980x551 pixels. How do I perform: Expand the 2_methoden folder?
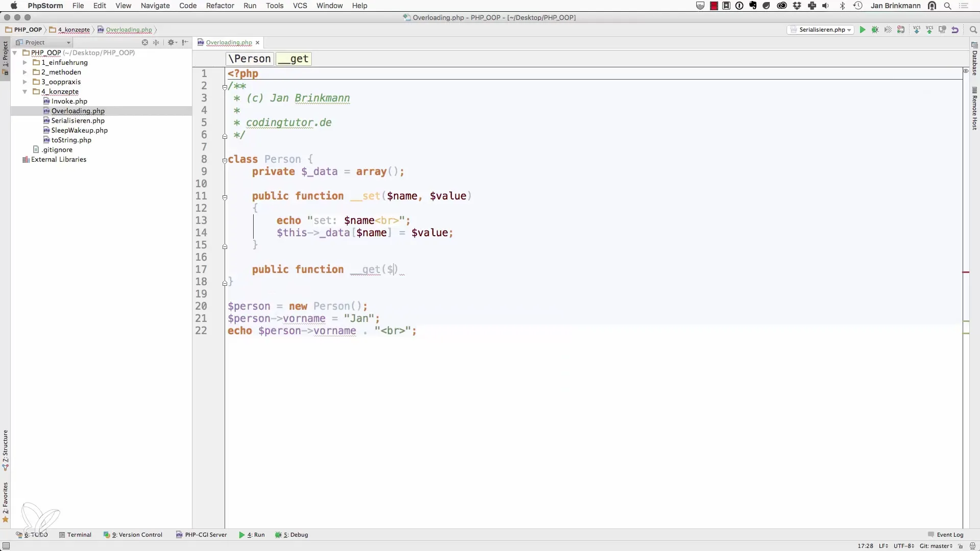[24, 72]
